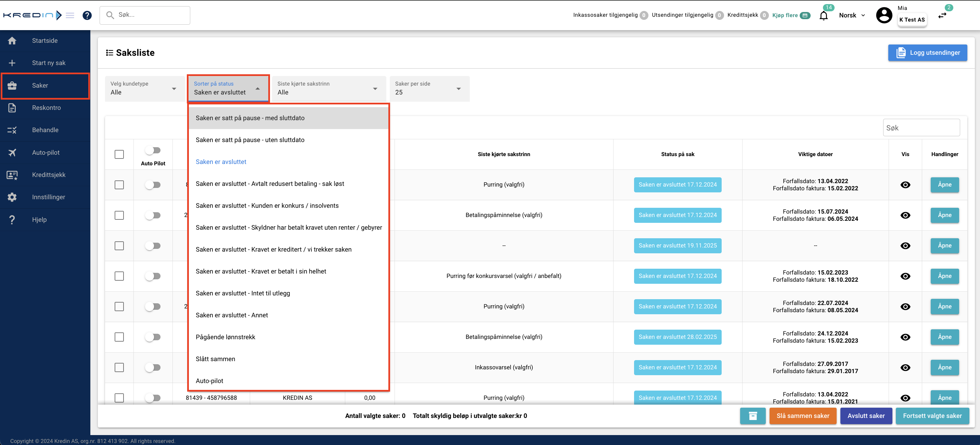
Task: Open Kredittsjekk in the sidebar
Action: point(48,175)
